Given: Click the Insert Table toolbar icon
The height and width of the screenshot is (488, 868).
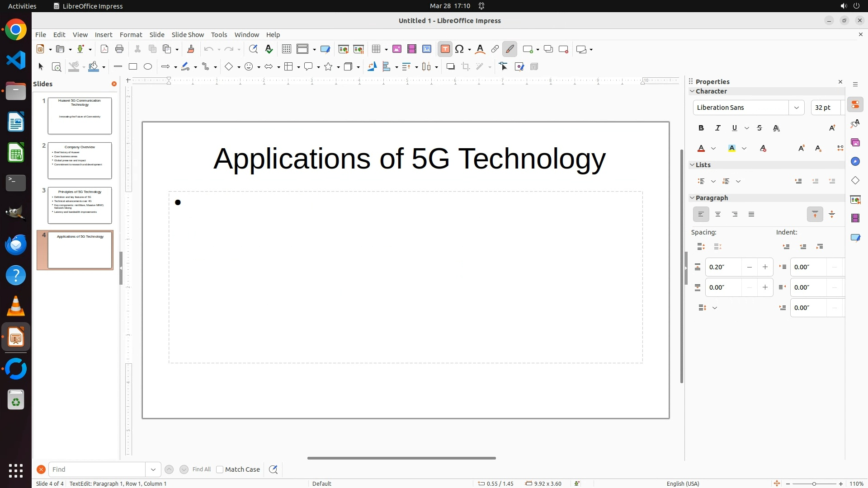Looking at the screenshot, I should [x=376, y=49].
